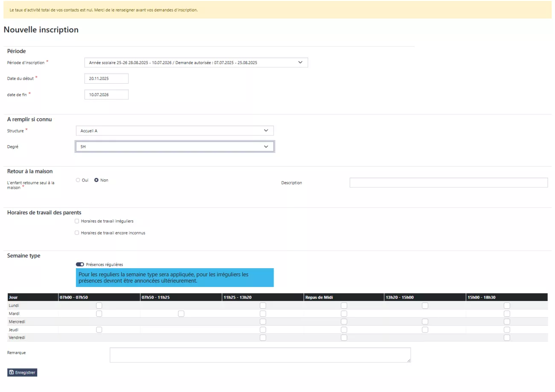The image size is (555, 392).
Task: Click the Enregistrer save button
Action: click(22, 372)
